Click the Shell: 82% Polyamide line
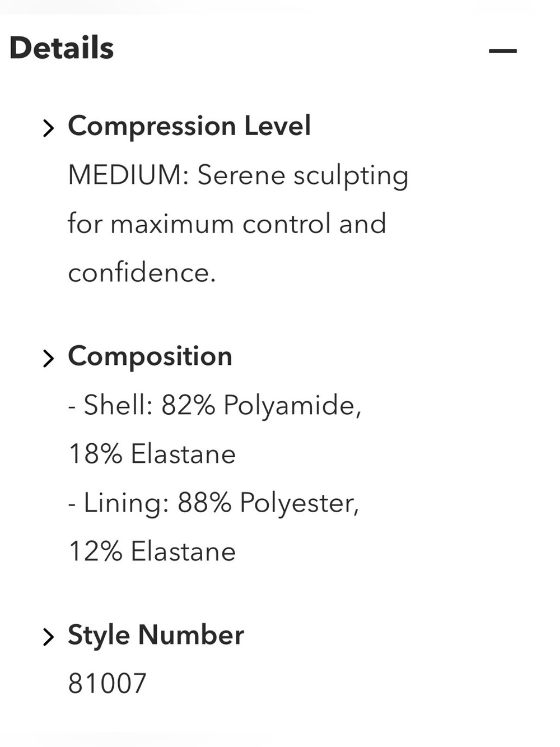Screen dimensions: 560x747 click(214, 406)
